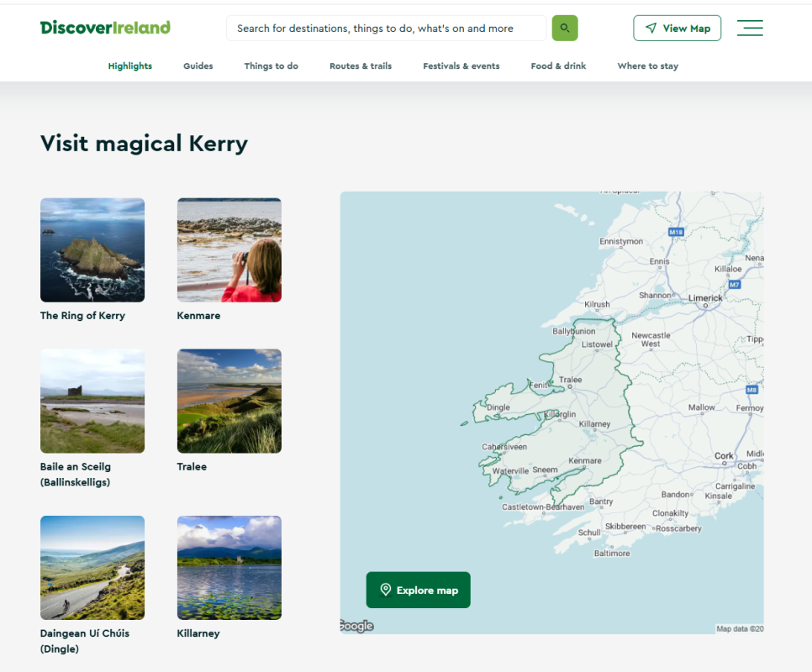The height and width of the screenshot is (672, 812).
Task: Open the Highlights menu item
Action: 130,66
